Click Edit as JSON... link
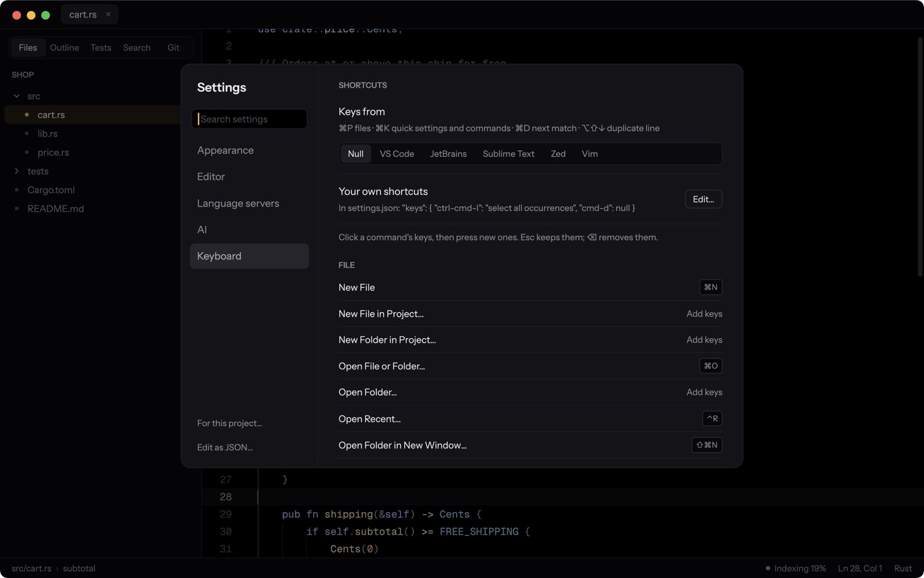924x578 pixels. pos(225,447)
